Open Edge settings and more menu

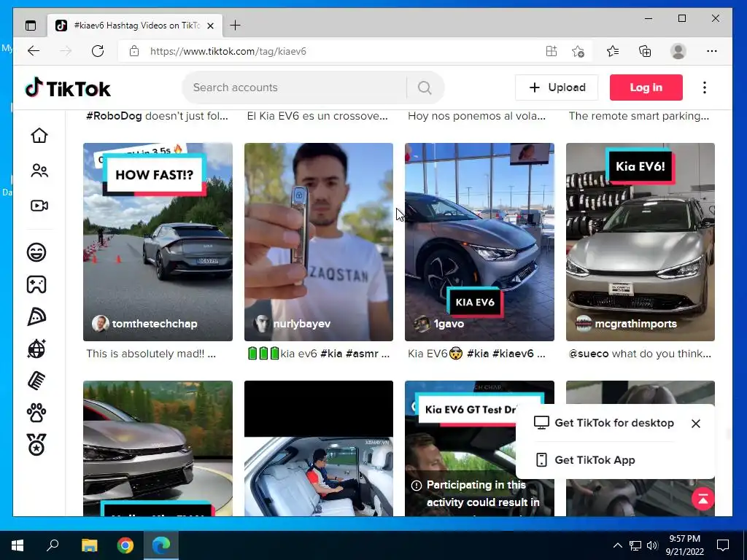[x=712, y=51]
